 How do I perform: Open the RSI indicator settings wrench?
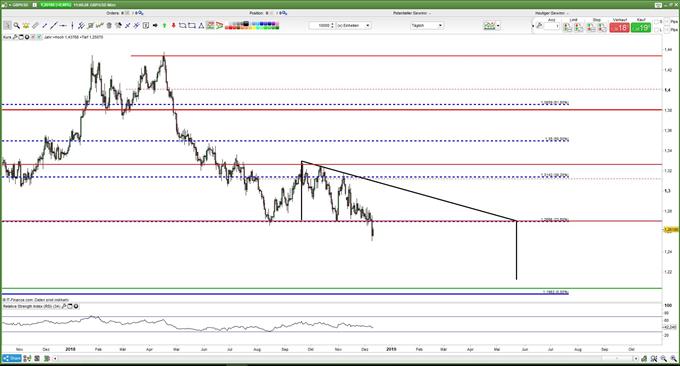coord(64,307)
